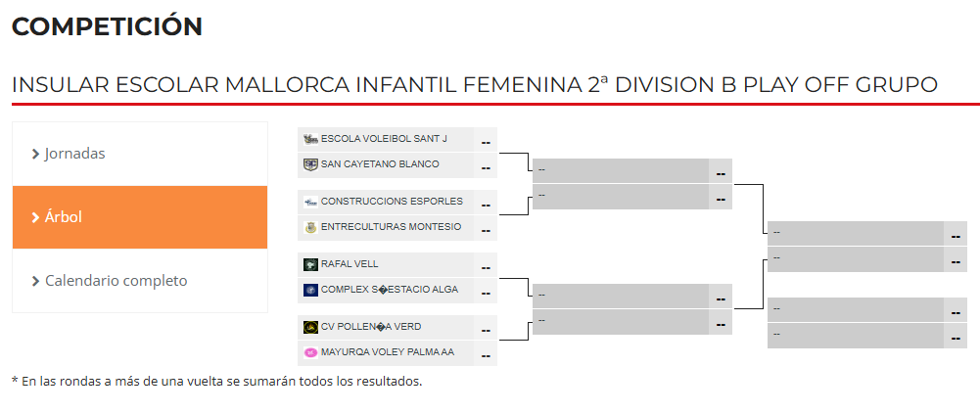Click the Rafal Vell team logo
Screen dimensions: 980x413
pyautogui.click(x=310, y=264)
